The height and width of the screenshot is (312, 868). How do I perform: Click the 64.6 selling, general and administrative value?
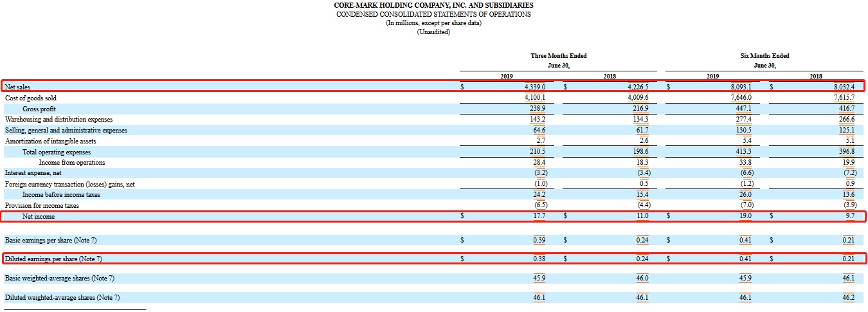539,130
